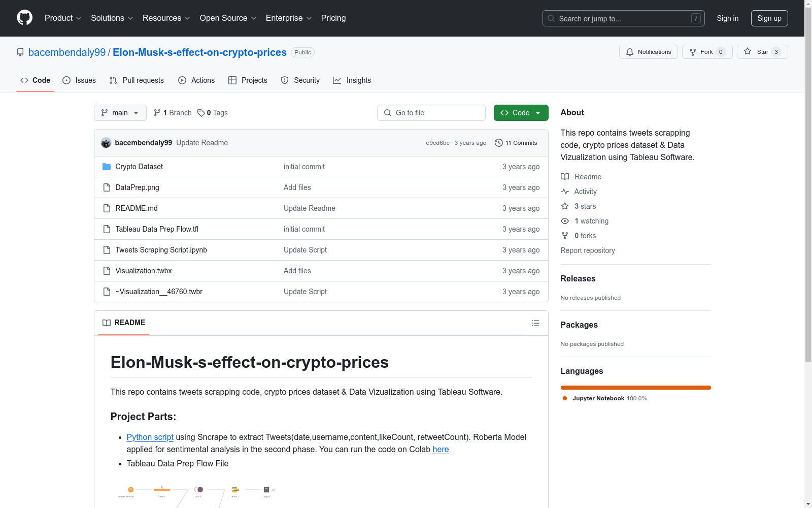Click the fork icon in Fork button
812x508 pixels.
click(x=693, y=52)
